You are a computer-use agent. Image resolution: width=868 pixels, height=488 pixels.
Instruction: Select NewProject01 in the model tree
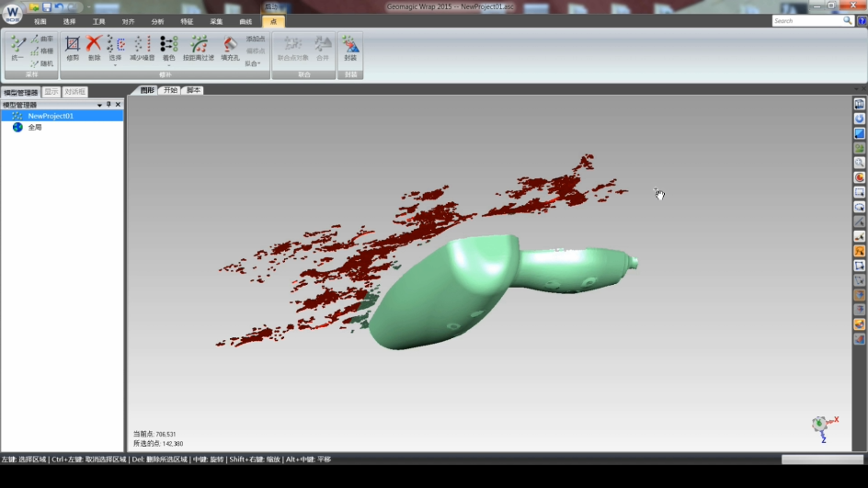(51, 116)
